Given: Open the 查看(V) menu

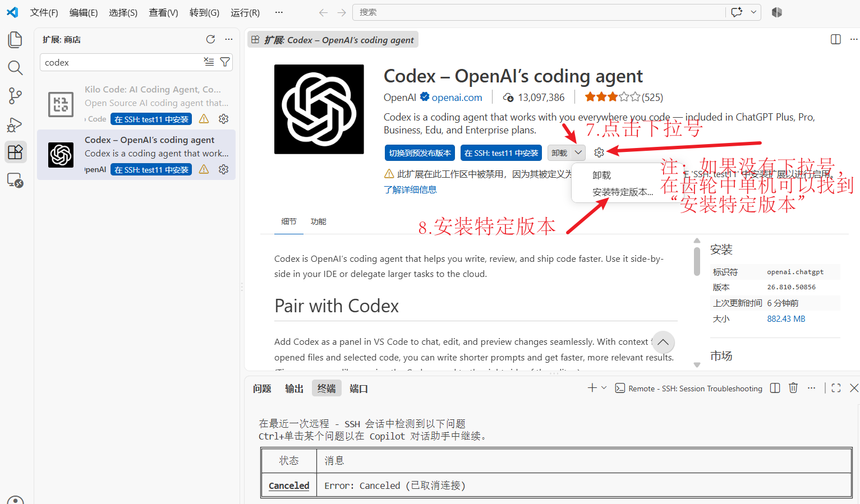Looking at the screenshot, I should pyautogui.click(x=163, y=12).
